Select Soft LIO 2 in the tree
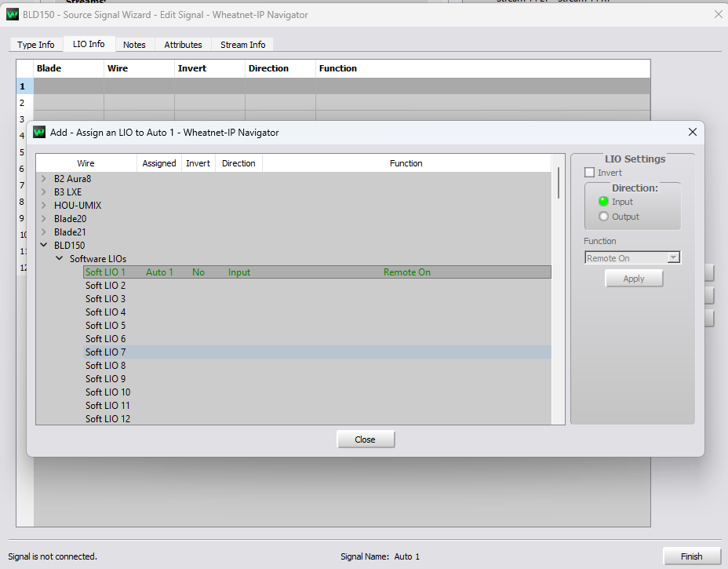The image size is (728, 569). coord(105,285)
